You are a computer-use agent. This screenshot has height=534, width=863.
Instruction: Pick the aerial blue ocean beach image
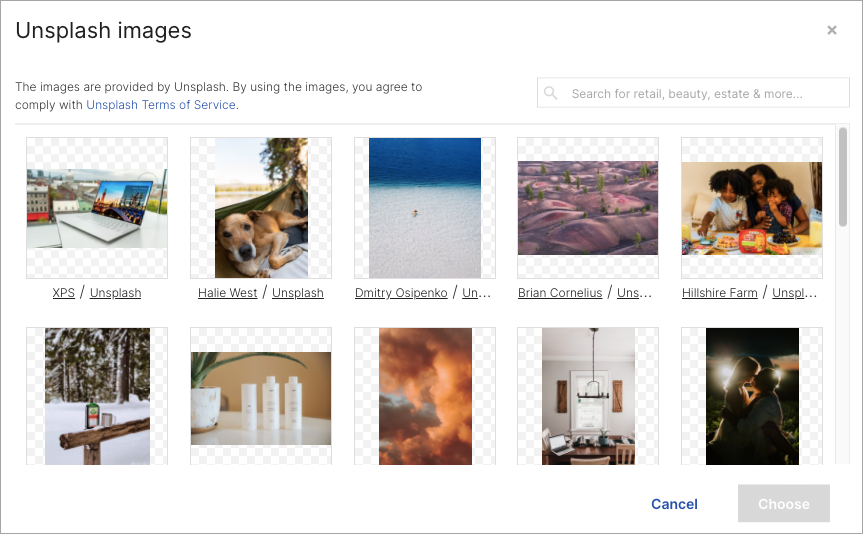tap(425, 208)
